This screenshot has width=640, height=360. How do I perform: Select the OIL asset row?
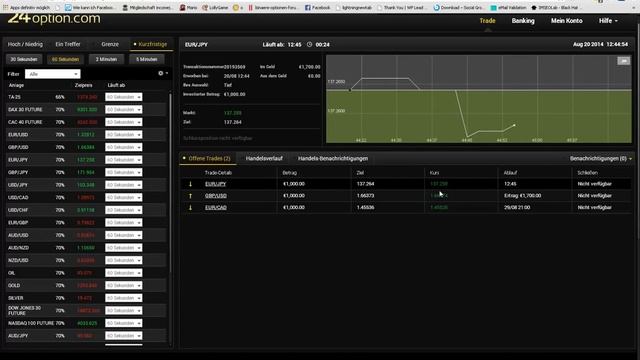[87, 273]
